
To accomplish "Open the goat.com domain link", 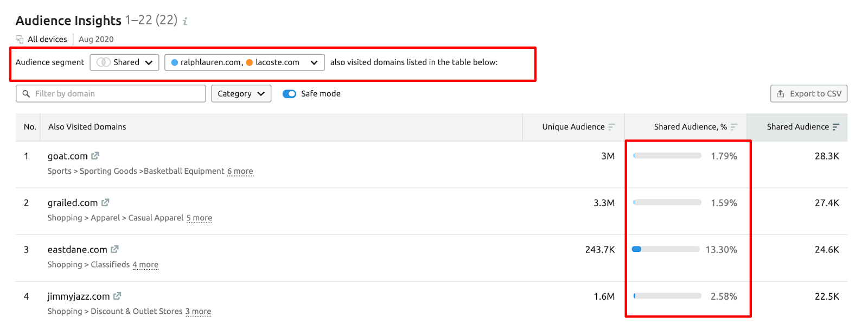I will (68, 156).
